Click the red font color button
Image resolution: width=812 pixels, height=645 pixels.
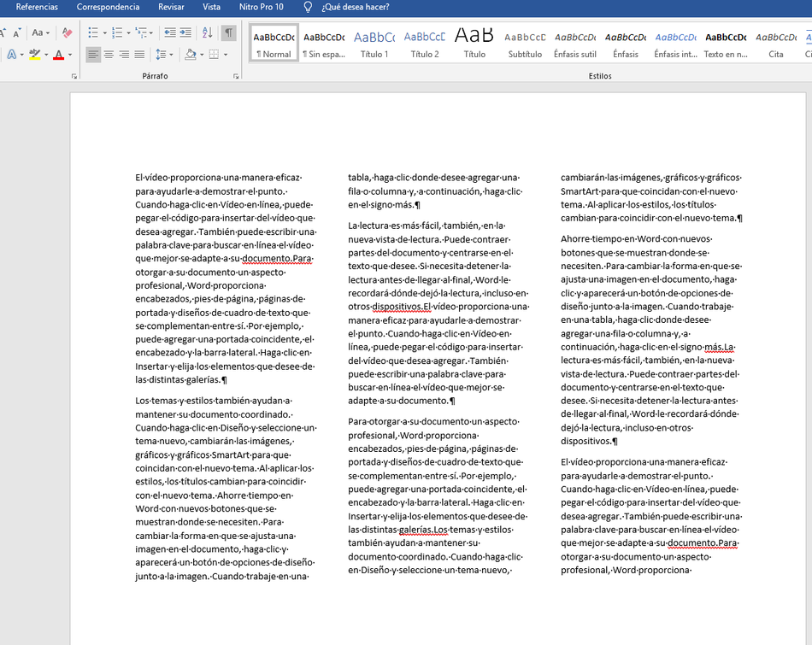(57, 55)
